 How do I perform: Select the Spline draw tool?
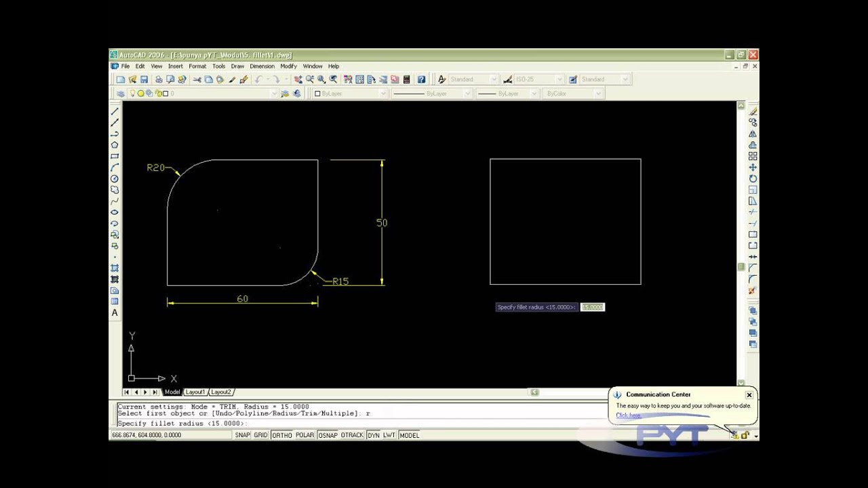click(x=115, y=201)
